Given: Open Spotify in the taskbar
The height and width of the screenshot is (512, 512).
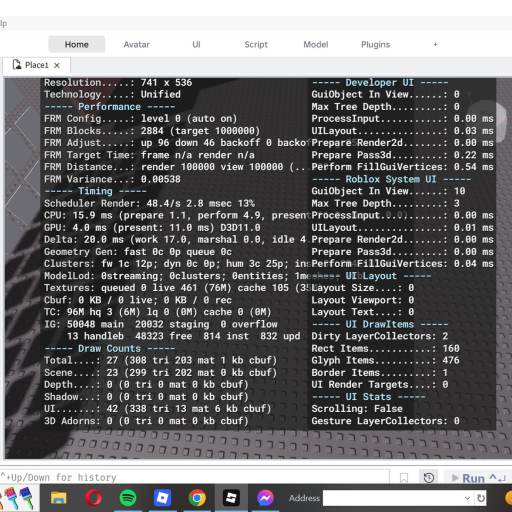Looking at the screenshot, I should point(128,498).
